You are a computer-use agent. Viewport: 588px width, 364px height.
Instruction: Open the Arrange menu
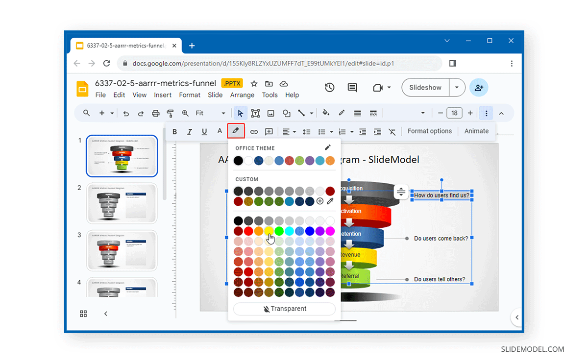(242, 95)
